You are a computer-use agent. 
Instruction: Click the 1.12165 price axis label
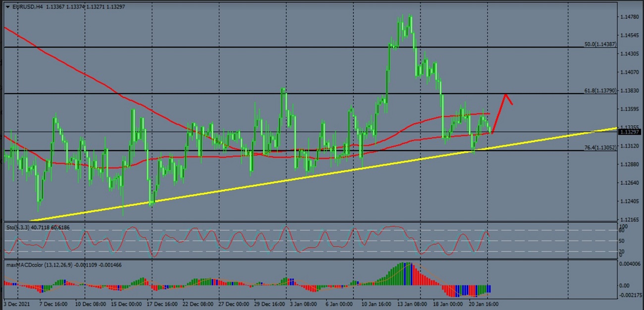coord(630,219)
